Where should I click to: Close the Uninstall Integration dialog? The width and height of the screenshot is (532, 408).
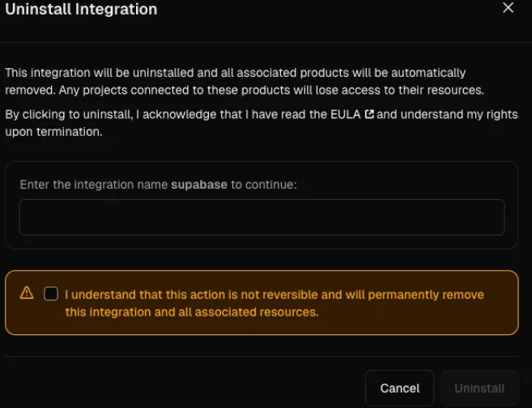508,8
